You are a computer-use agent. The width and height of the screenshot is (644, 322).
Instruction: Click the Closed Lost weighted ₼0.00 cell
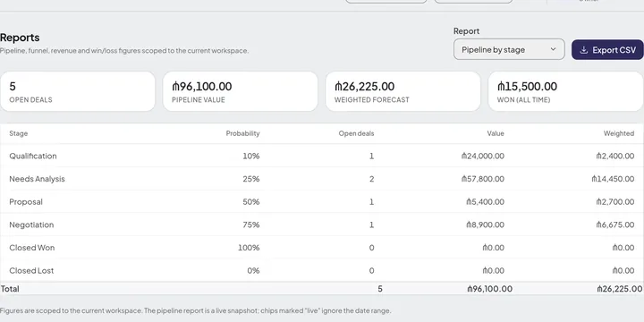(x=623, y=271)
